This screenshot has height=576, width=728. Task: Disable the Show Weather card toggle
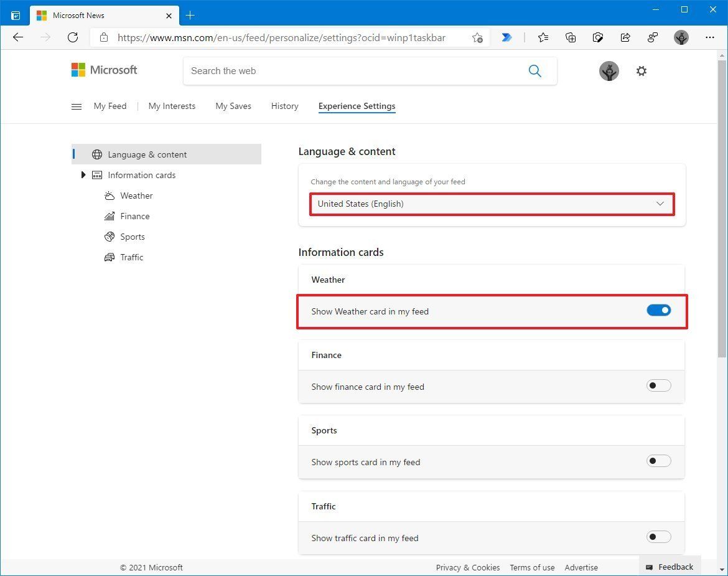coord(658,309)
